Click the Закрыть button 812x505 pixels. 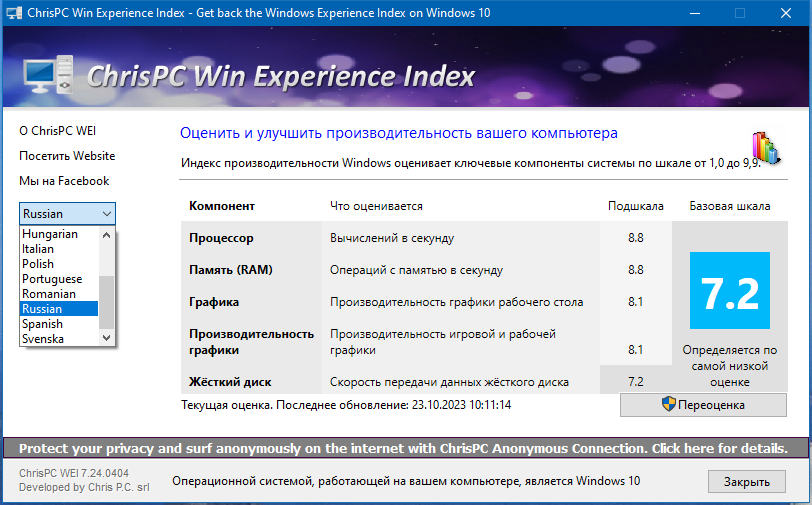coord(747,482)
